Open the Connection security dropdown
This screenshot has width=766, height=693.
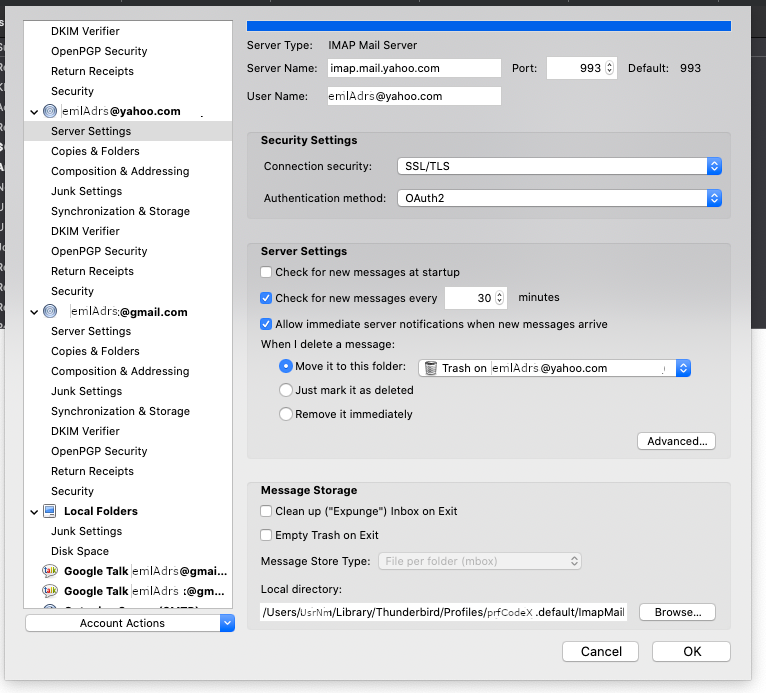click(x=559, y=166)
